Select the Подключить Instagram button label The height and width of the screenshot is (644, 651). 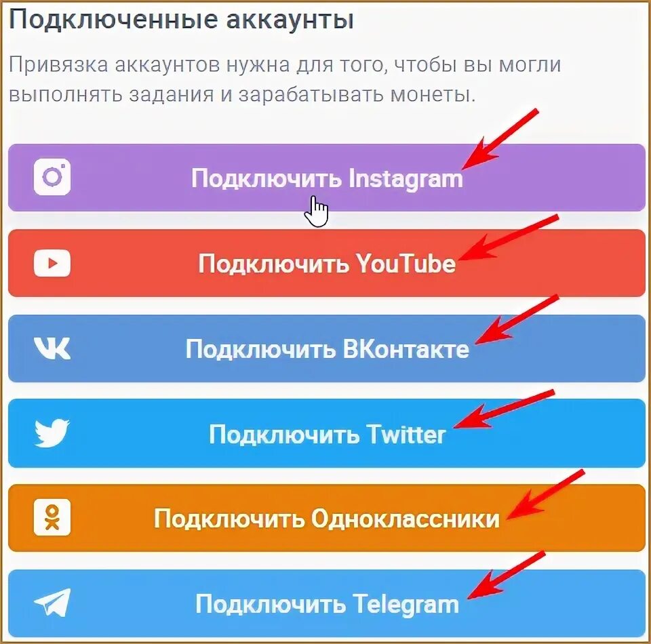tap(327, 179)
